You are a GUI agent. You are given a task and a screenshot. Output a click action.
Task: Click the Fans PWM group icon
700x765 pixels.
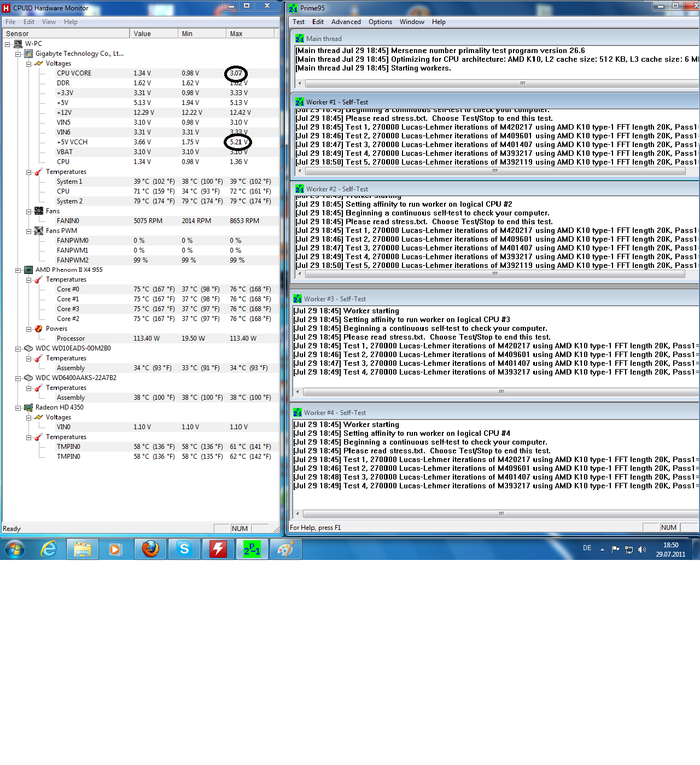(x=39, y=231)
